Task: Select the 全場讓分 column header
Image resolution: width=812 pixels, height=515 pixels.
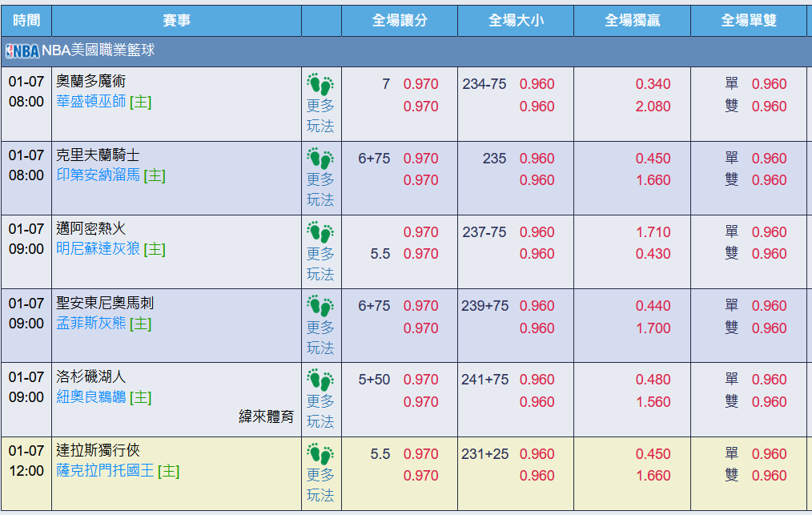Action: [x=400, y=21]
